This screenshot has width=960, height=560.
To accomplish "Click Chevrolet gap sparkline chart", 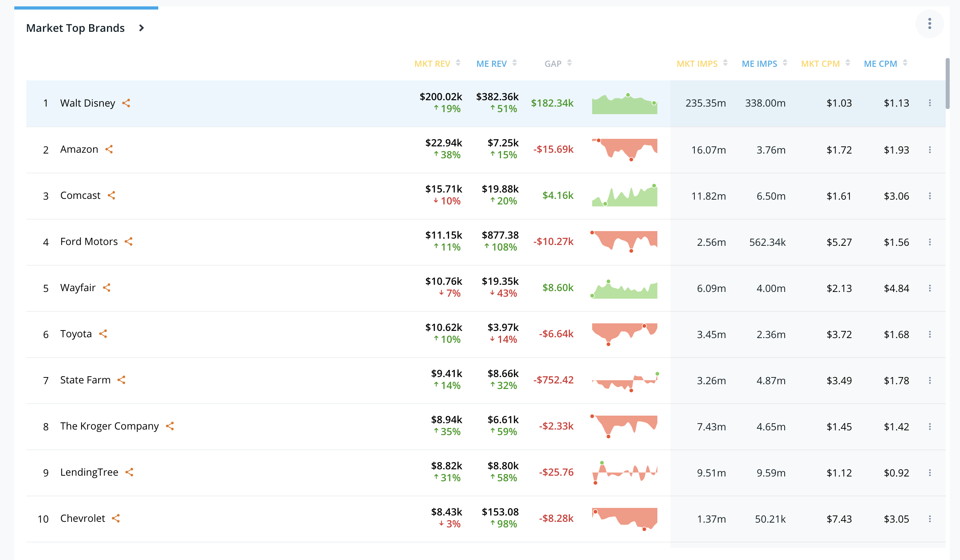I will pos(624,519).
